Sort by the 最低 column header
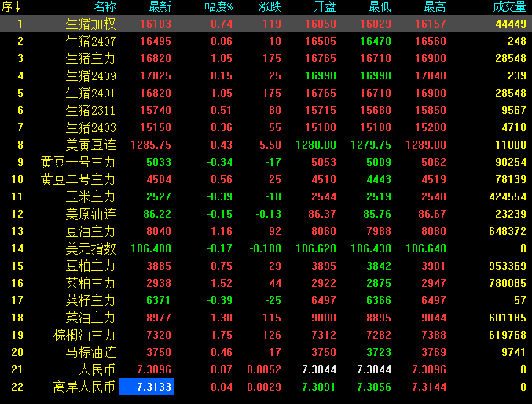 tap(380, 7)
